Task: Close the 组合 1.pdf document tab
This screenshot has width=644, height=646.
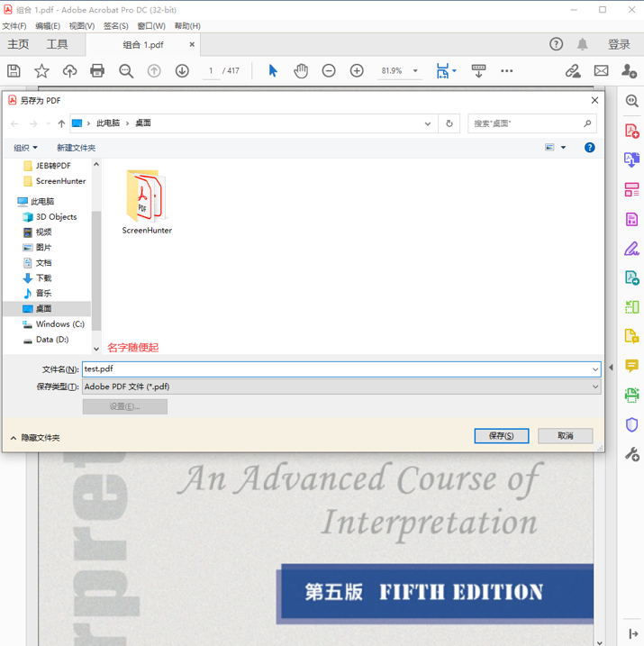Action: [192, 44]
